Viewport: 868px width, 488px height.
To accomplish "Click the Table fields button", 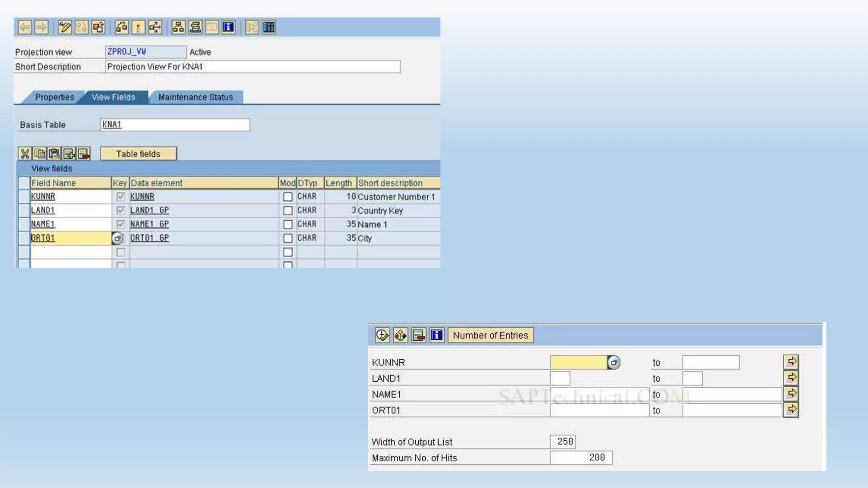I will [138, 154].
